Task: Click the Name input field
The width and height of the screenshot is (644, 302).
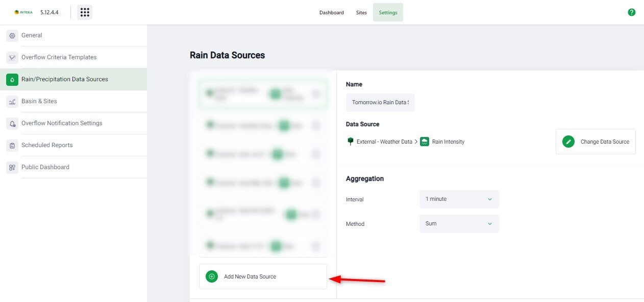Action: point(380,102)
